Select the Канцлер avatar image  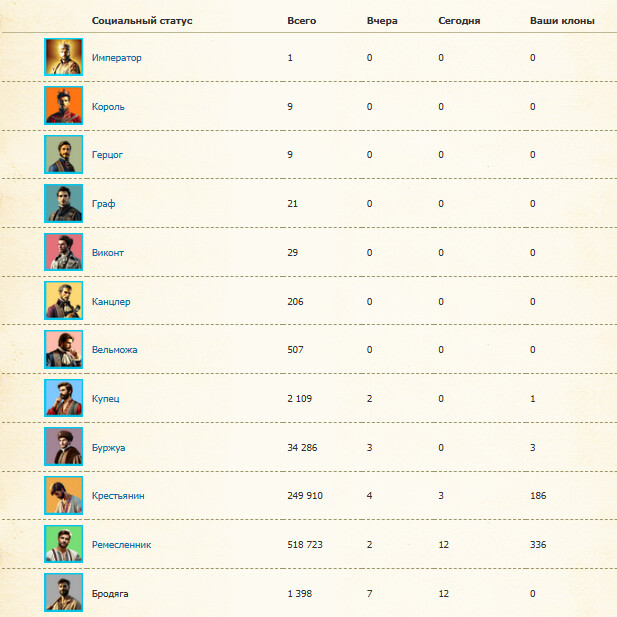[x=63, y=301]
